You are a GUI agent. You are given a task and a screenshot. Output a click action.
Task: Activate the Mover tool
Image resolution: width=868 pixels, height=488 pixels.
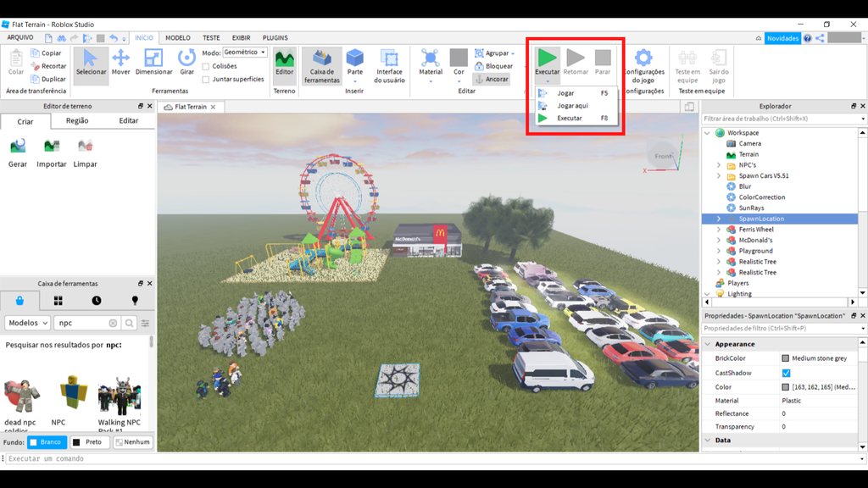(120, 63)
